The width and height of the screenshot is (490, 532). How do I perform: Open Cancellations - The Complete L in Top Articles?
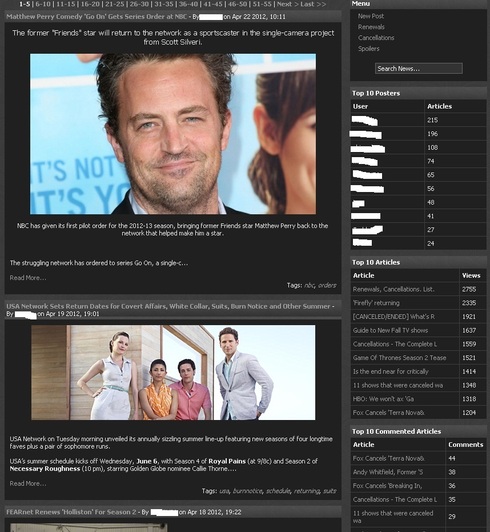coord(395,344)
